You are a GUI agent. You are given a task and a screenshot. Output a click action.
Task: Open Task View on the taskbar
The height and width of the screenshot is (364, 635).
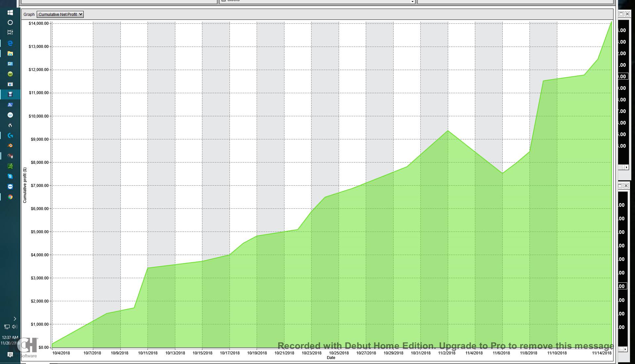(x=10, y=32)
